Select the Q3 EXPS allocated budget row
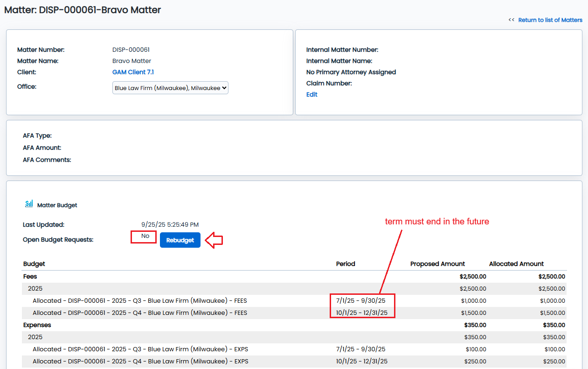Image resolution: width=588 pixels, height=369 pixels. click(x=140, y=349)
